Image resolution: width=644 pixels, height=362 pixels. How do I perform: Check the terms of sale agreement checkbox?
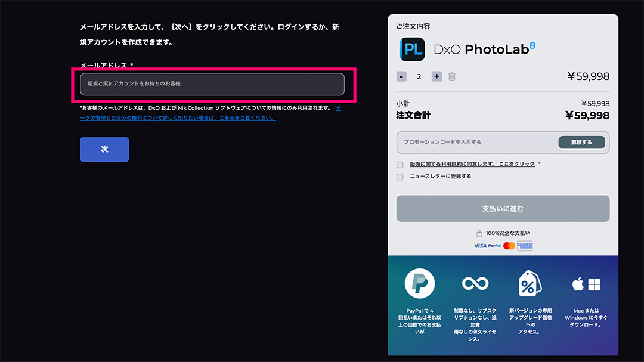tap(400, 165)
